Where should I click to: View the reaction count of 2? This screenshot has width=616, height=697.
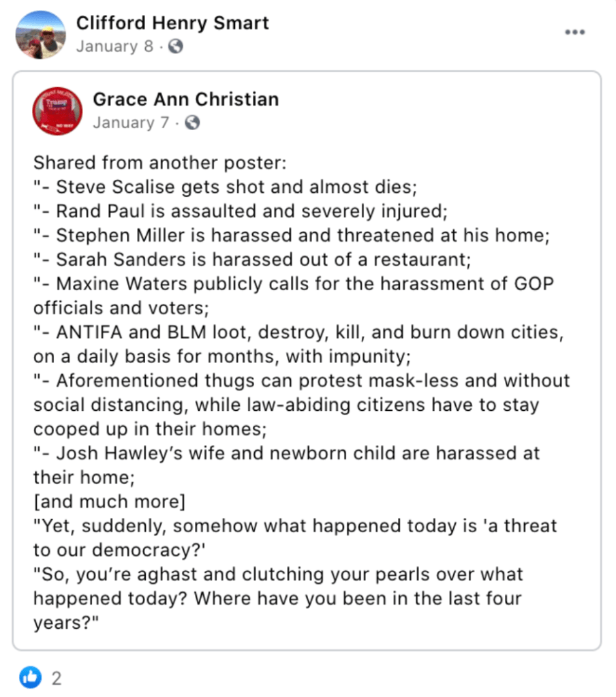coord(57,677)
